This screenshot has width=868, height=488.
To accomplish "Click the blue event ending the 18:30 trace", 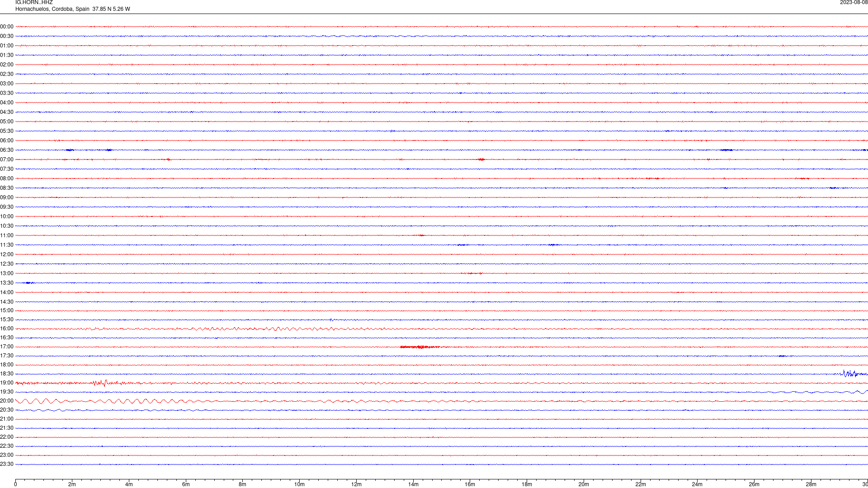I will (852, 374).
